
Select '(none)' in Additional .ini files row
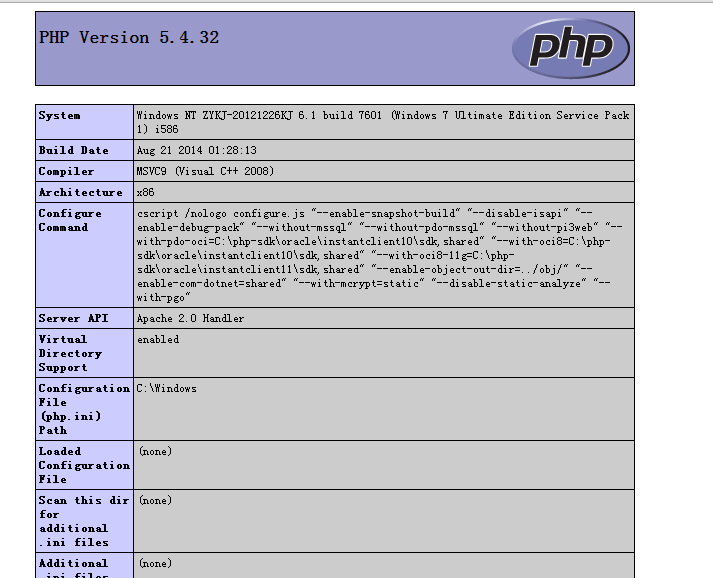point(156,563)
